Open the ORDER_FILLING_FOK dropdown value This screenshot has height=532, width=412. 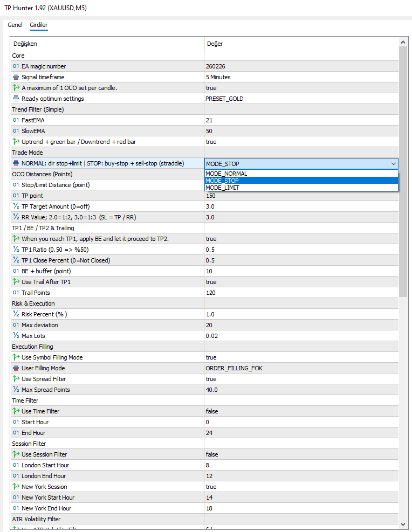(301, 368)
